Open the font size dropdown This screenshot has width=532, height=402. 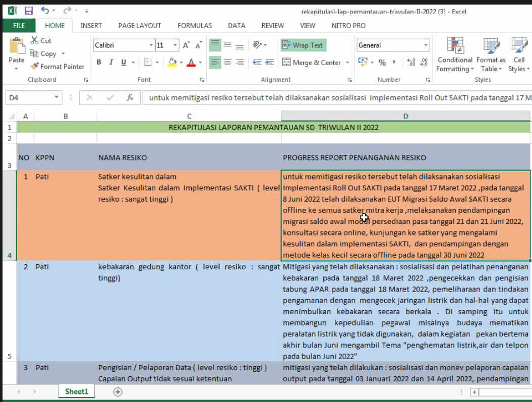click(175, 45)
